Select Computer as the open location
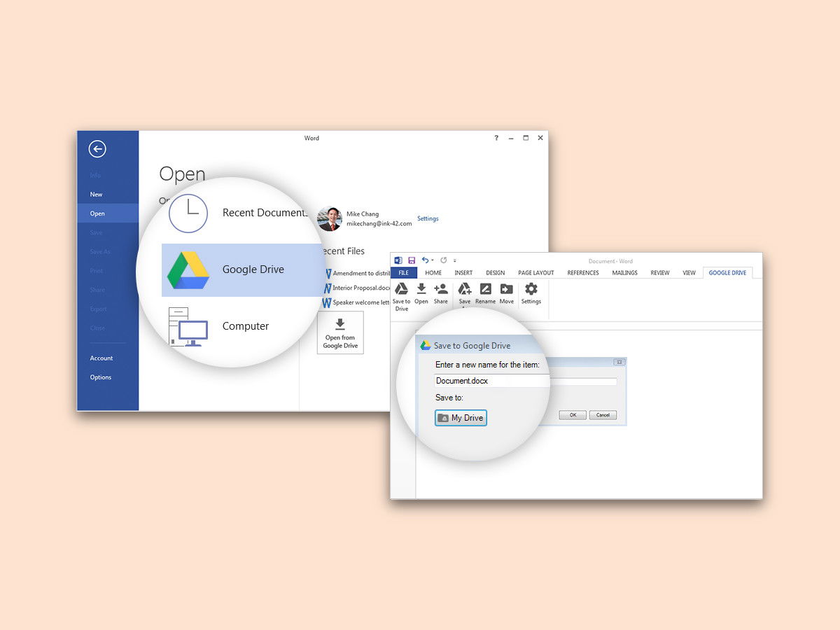The width and height of the screenshot is (840, 630). 218,326
